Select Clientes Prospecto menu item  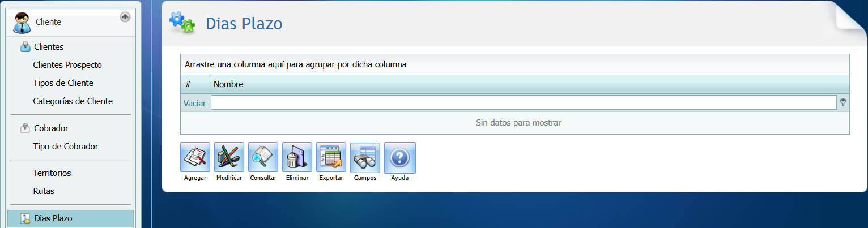[x=67, y=65]
